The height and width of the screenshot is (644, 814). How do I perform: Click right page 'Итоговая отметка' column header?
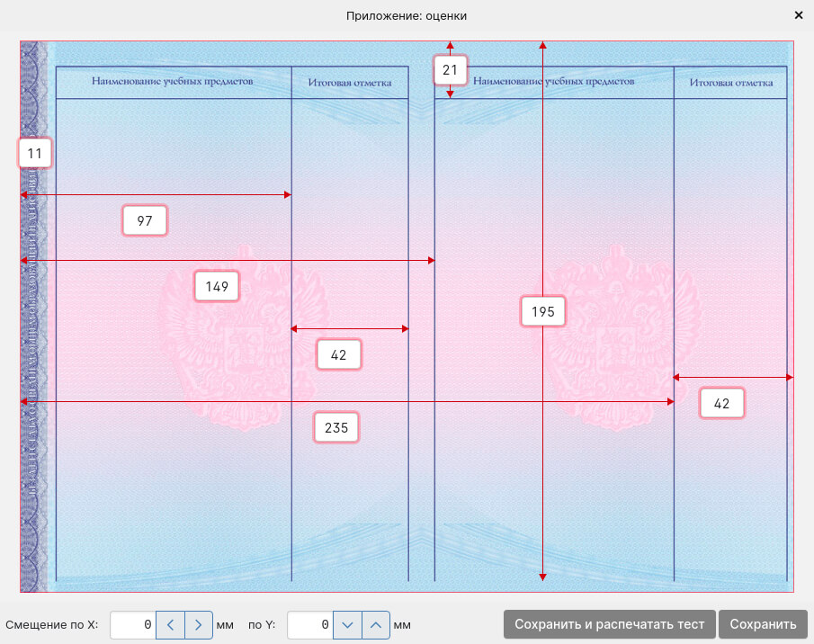pos(730,83)
